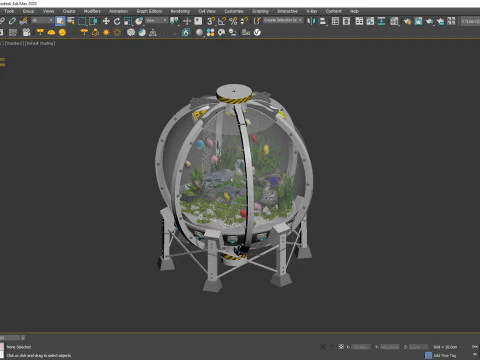Activate the Select and Rotate tool
Image resolution: width=480 pixels, height=360 pixels.
(117, 21)
